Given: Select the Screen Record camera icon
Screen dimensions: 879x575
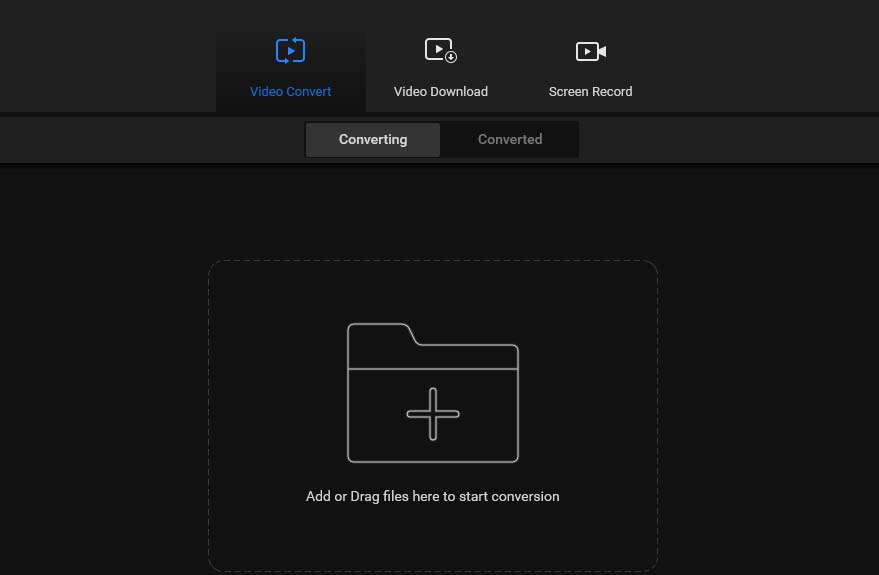Looking at the screenshot, I should (590, 51).
